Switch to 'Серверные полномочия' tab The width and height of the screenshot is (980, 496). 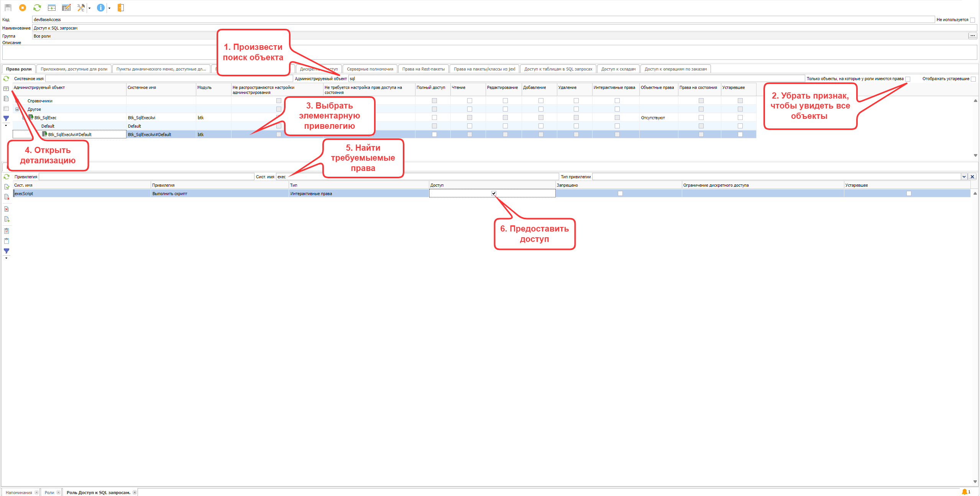pos(370,69)
